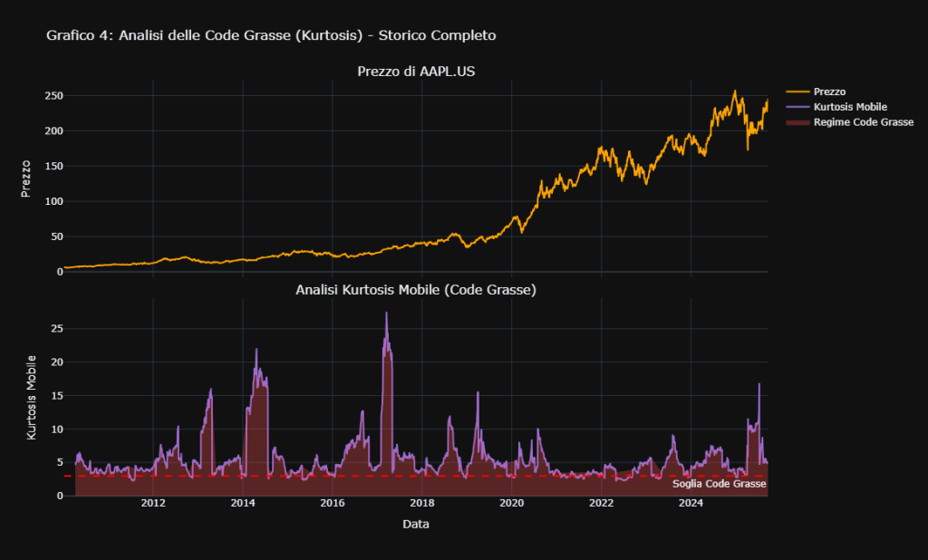Click the 2020 tick label on the x-axis
The height and width of the screenshot is (560, 928).
coord(512,503)
